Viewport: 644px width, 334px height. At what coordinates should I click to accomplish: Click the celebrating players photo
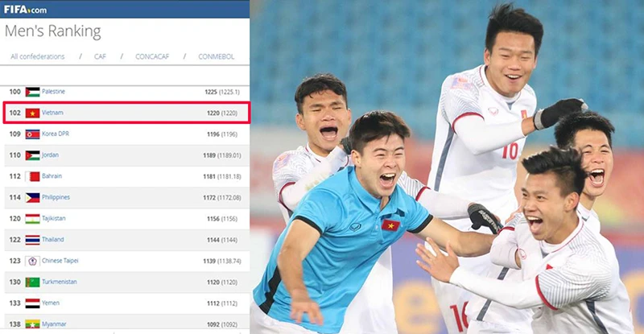(x=447, y=167)
